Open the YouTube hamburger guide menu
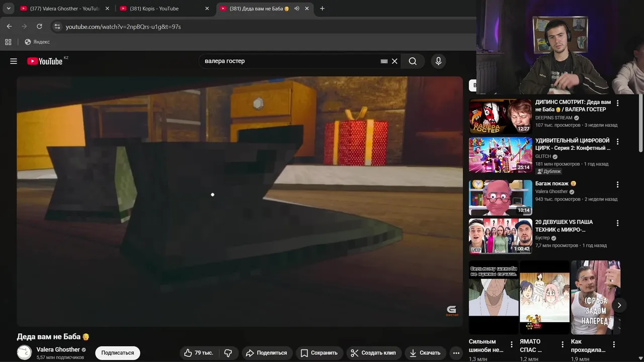This screenshot has width=644, height=362. click(14, 61)
